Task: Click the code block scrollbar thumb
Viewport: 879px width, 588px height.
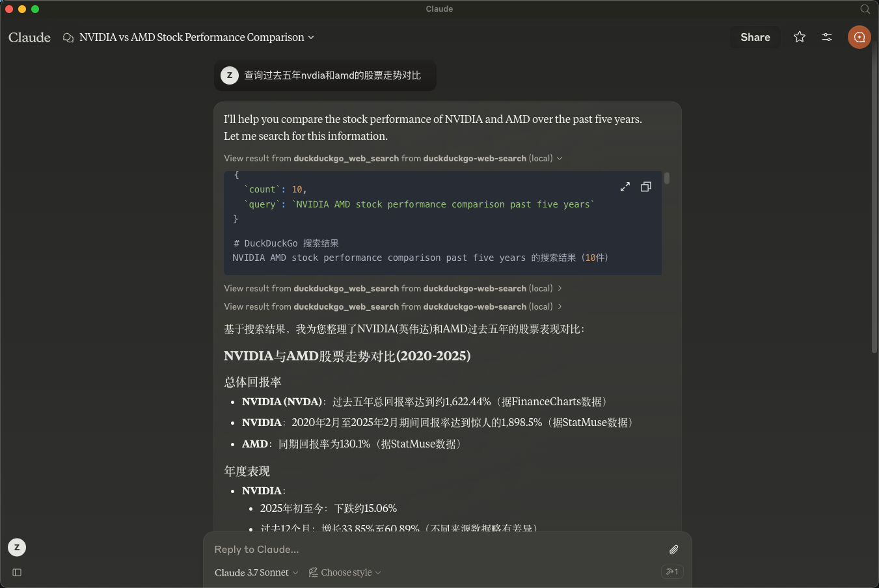Action: (x=667, y=178)
